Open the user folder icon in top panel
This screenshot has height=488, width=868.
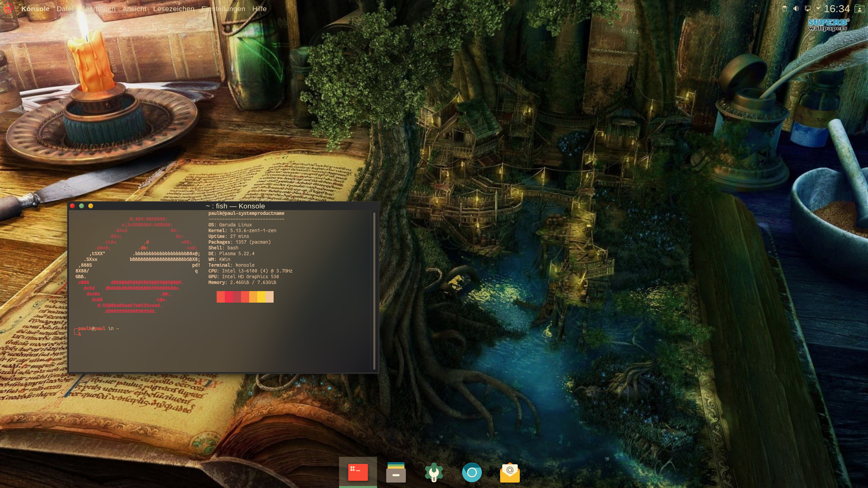[859, 9]
